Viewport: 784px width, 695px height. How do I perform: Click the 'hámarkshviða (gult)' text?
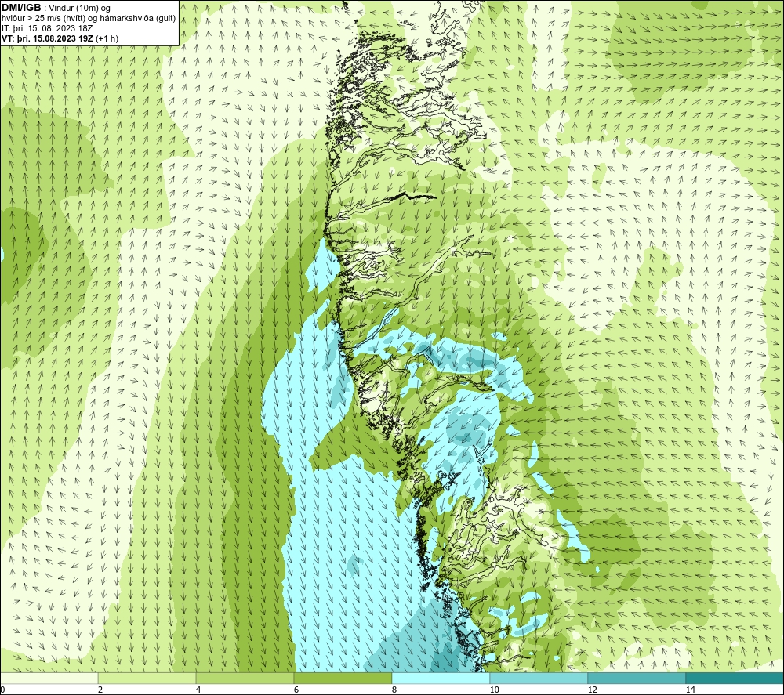pos(136,18)
